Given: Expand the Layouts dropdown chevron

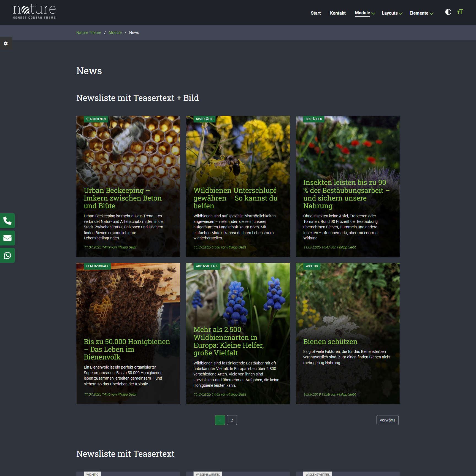Looking at the screenshot, I should (401, 13).
